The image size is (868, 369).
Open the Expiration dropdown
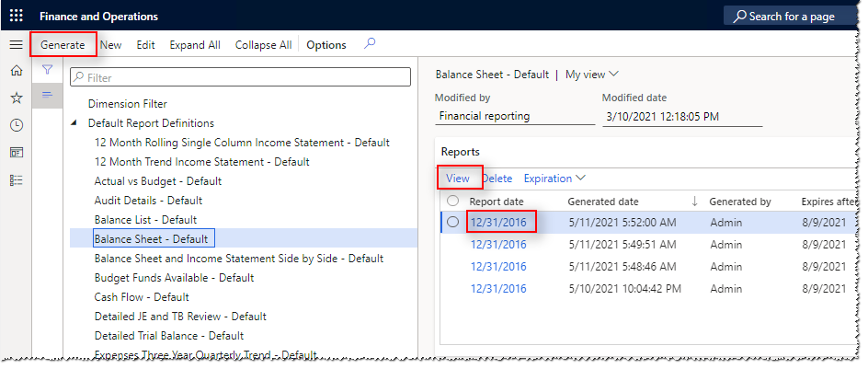[x=554, y=179]
